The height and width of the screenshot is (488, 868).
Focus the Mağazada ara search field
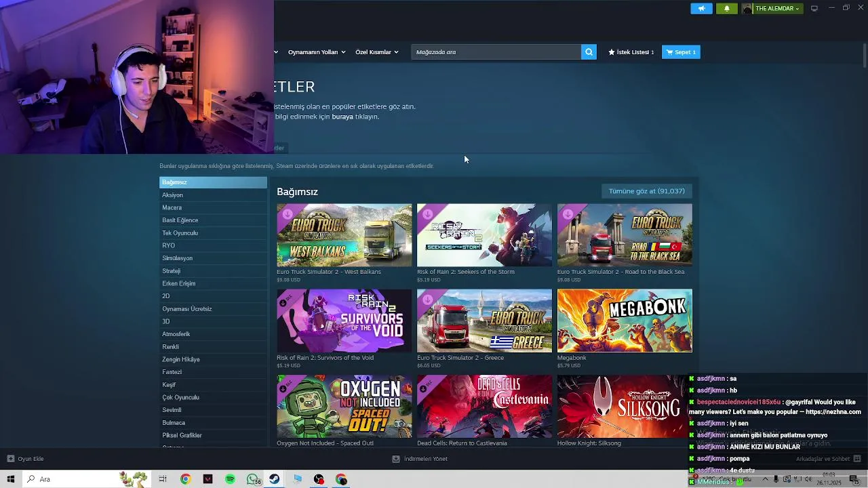click(x=496, y=52)
